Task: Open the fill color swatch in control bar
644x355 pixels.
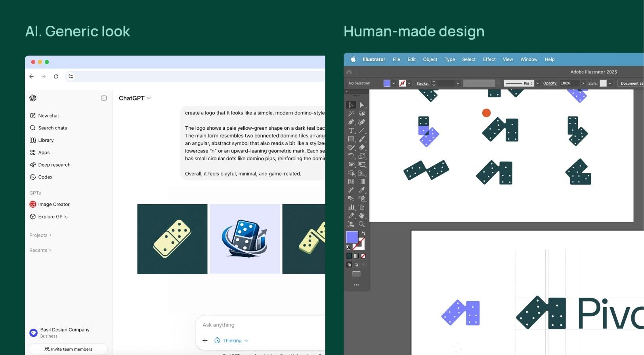Action: coord(387,83)
